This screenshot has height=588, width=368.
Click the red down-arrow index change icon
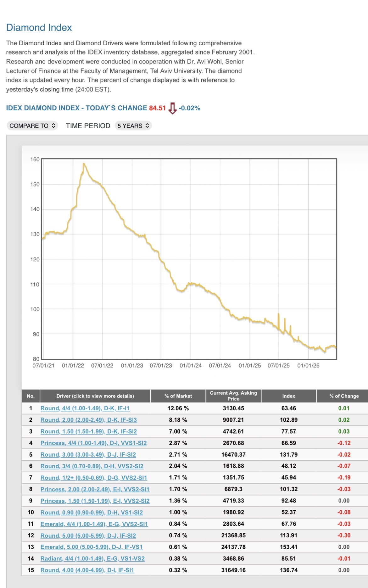click(x=172, y=108)
